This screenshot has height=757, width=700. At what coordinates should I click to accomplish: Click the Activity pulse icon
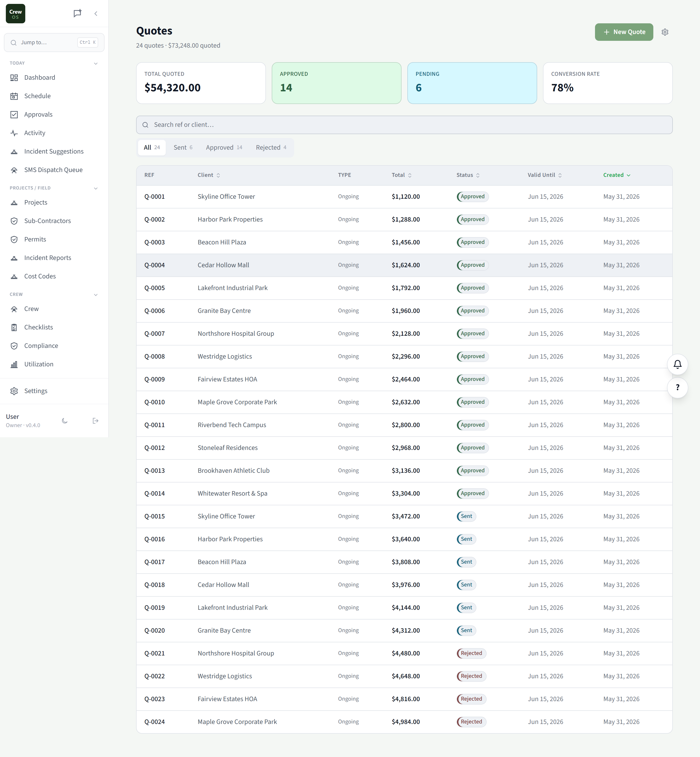pyautogui.click(x=14, y=133)
